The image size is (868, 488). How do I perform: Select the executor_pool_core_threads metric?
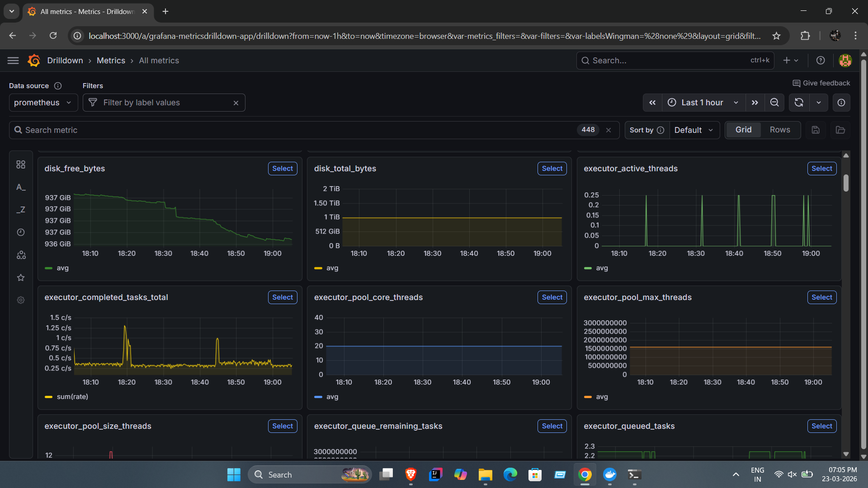(552, 297)
